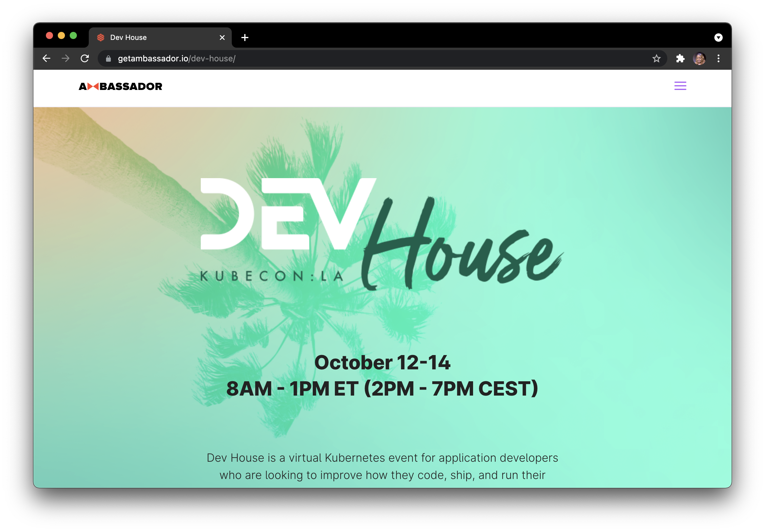Expand the tab search dropdown arrow
765x532 pixels.
pyautogui.click(x=718, y=37)
